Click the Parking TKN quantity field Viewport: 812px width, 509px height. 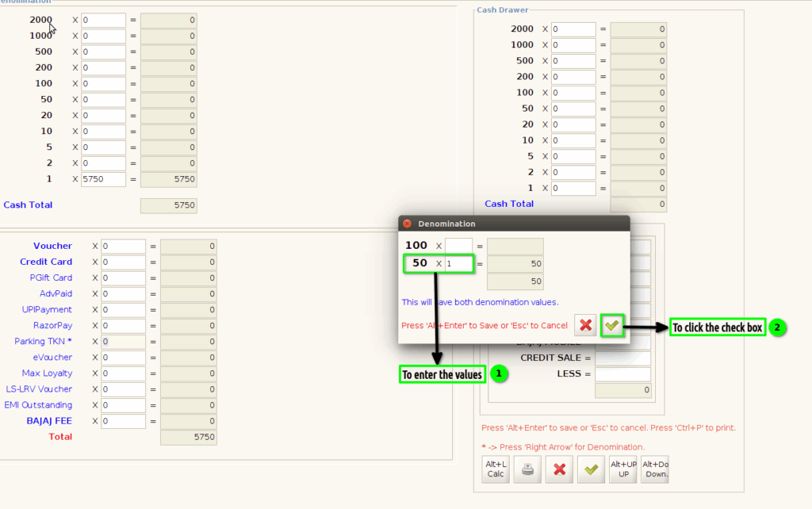(123, 342)
